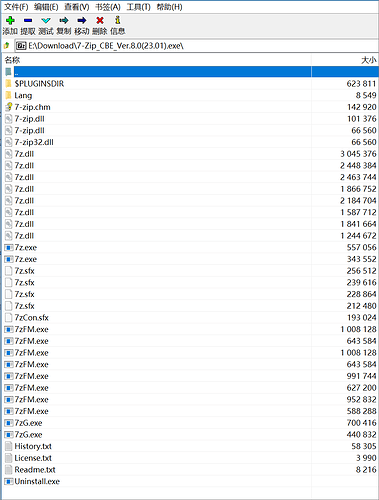Viewport: 379px width, 500px height.
Task: Select 7z.dll with size 2 184 704
Action: [191, 200]
